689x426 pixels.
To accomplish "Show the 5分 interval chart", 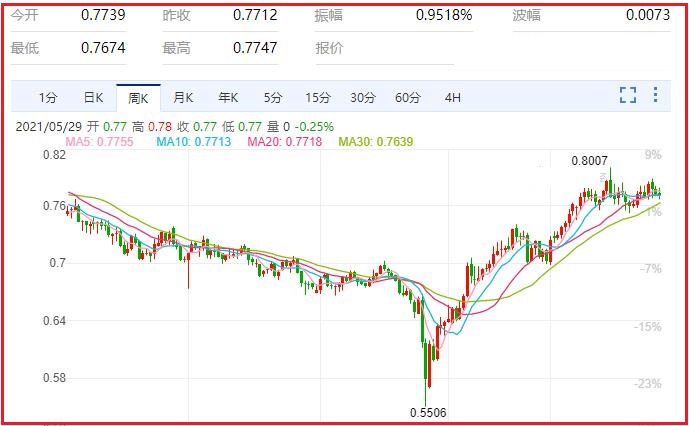I will coord(273,98).
